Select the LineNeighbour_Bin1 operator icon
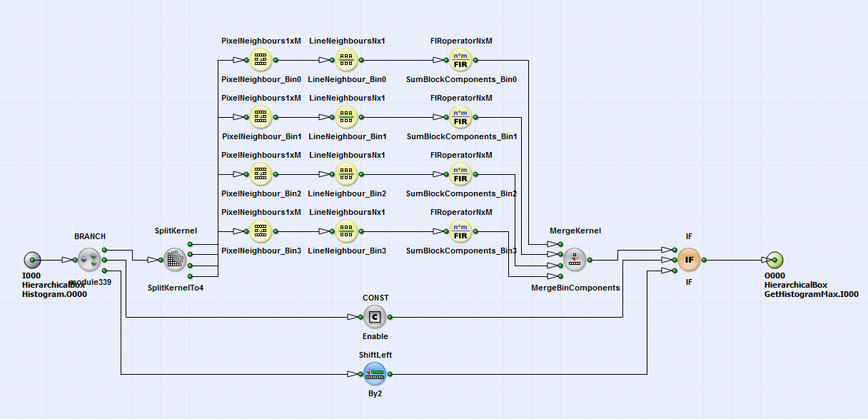Image resolution: width=868 pixels, height=419 pixels. pyautogui.click(x=346, y=117)
